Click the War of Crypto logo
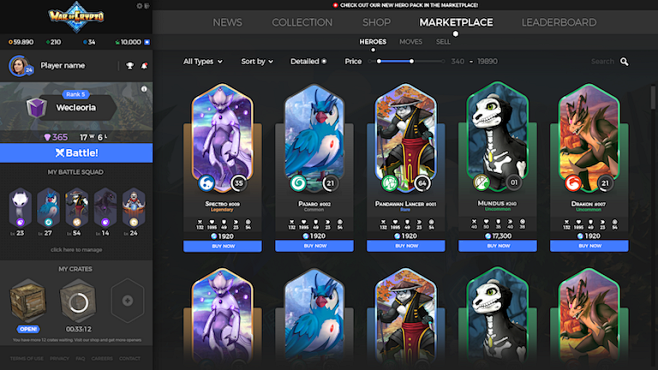 76,17
